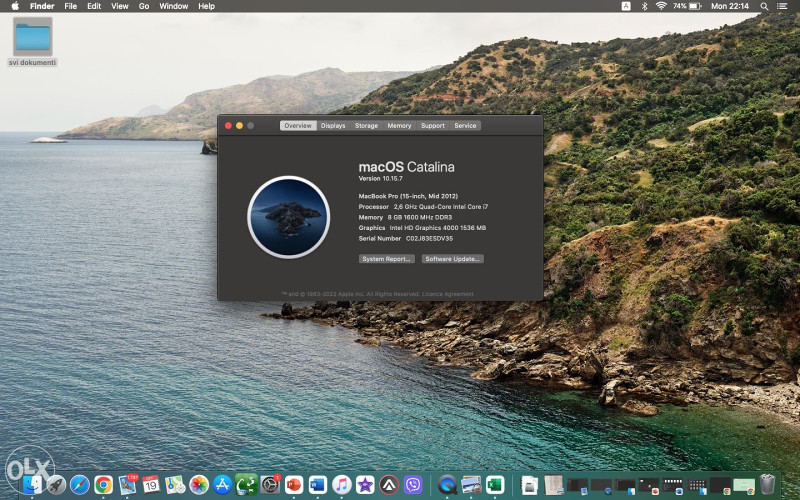800x500 pixels.
Task: Open Music app in the Dock
Action: 342,485
